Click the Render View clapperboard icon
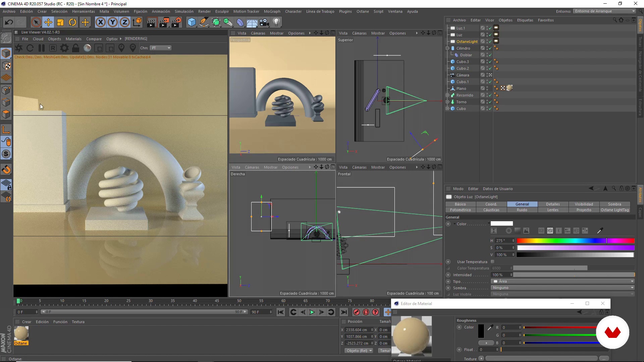644x362 pixels. click(x=152, y=22)
